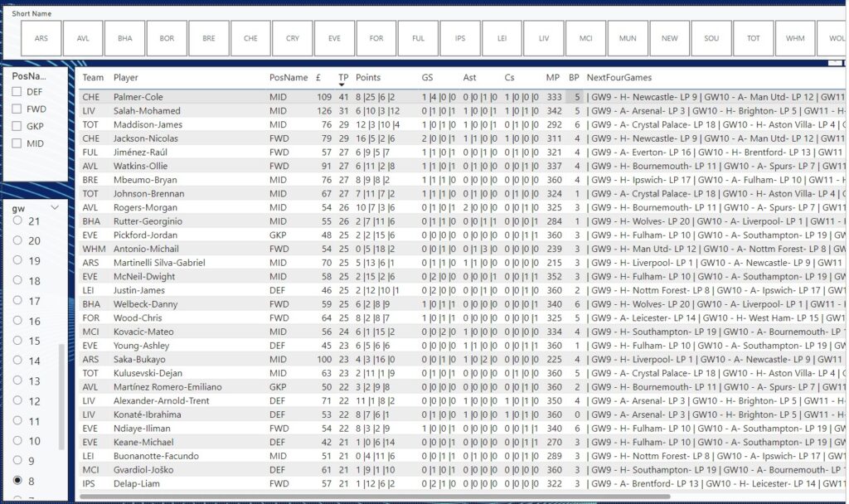Select gameweek 21 radio button
Viewport: 849px width, 504px height.
point(17,221)
